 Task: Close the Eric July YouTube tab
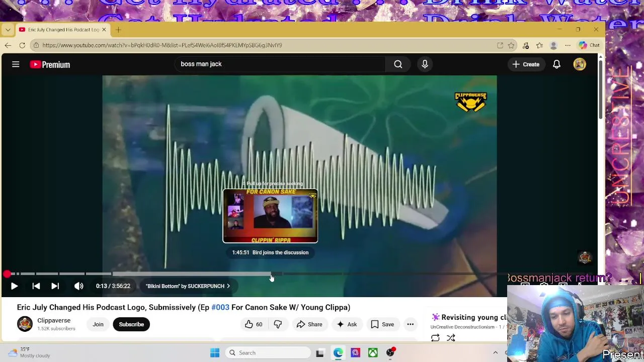(104, 30)
